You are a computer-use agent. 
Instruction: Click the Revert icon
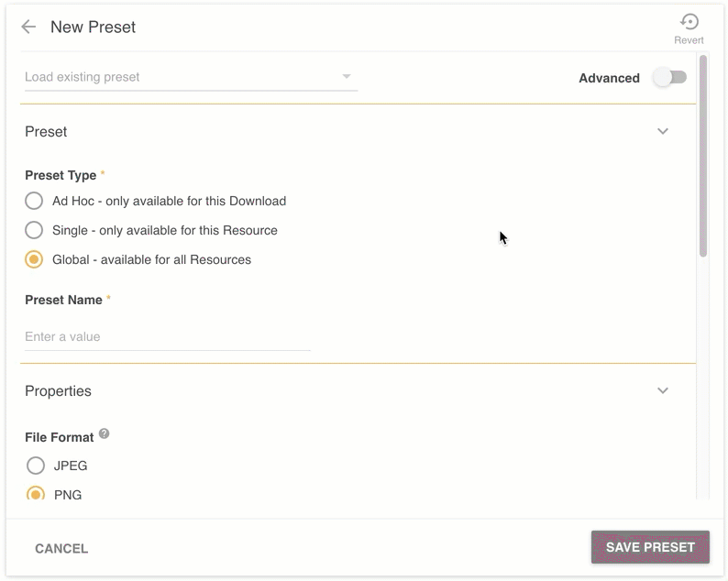coord(689,22)
